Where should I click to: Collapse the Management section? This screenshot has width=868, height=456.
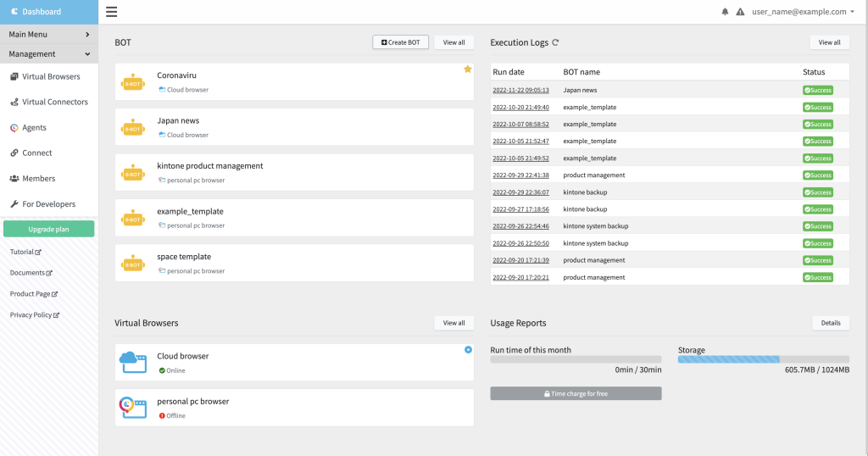point(49,53)
